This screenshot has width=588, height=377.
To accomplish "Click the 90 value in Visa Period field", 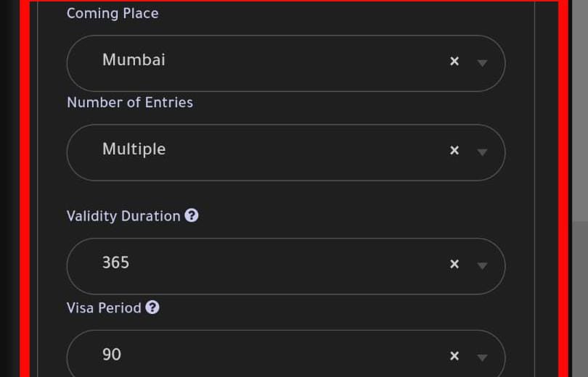I will [112, 355].
